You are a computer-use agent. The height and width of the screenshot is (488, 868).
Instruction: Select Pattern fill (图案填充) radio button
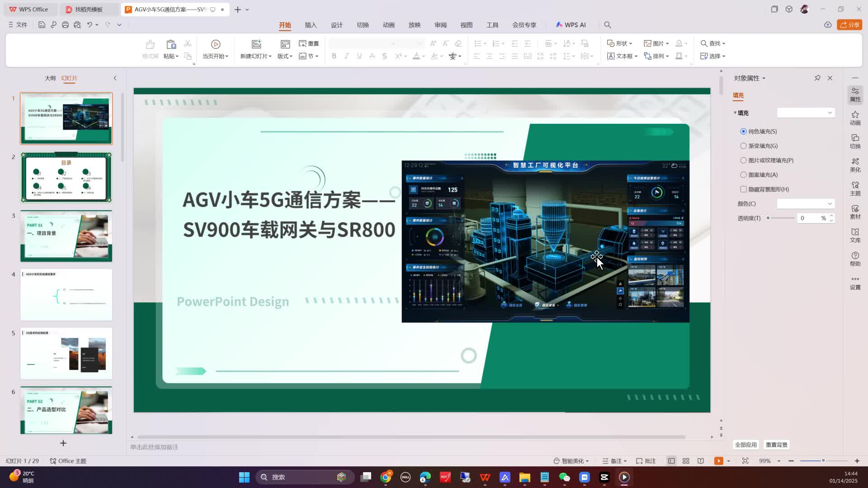743,175
